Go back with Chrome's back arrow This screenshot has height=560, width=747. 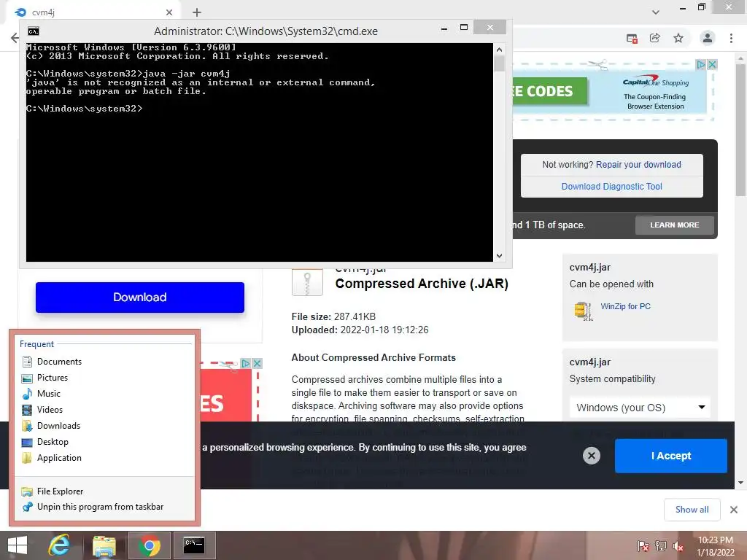[15, 38]
